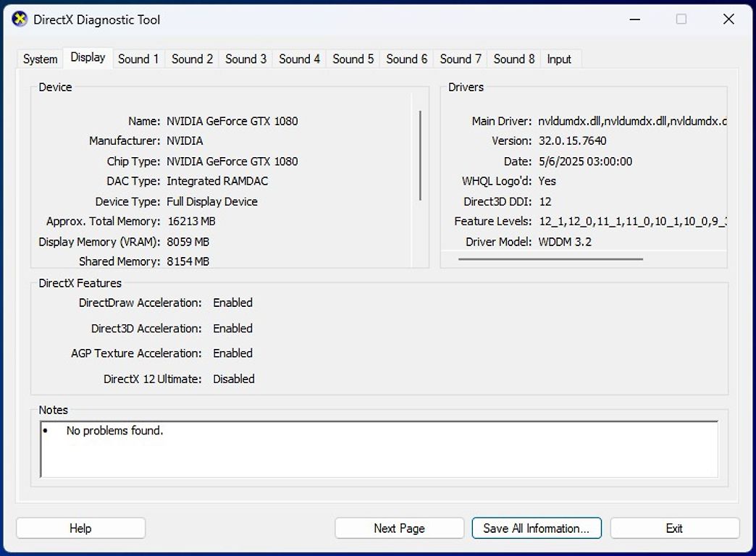
Task: Click the DirectX 12 Ultimate Disabled status
Action: 234,379
